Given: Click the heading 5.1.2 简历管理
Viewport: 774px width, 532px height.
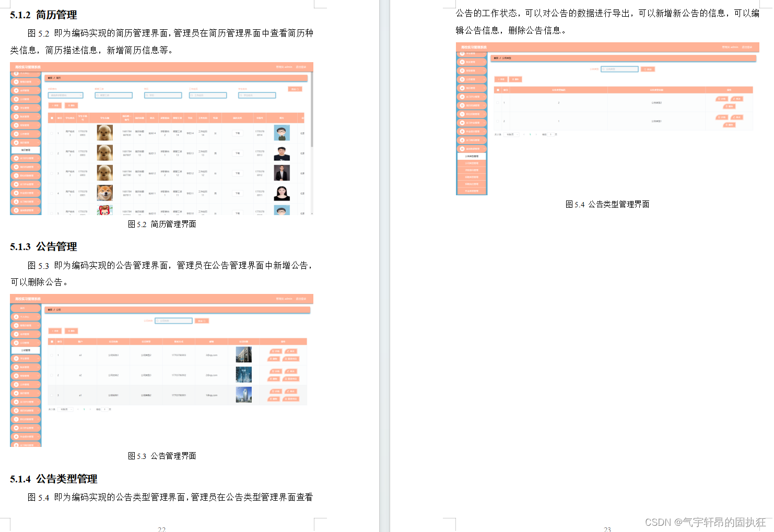Looking at the screenshot, I should 43,15.
